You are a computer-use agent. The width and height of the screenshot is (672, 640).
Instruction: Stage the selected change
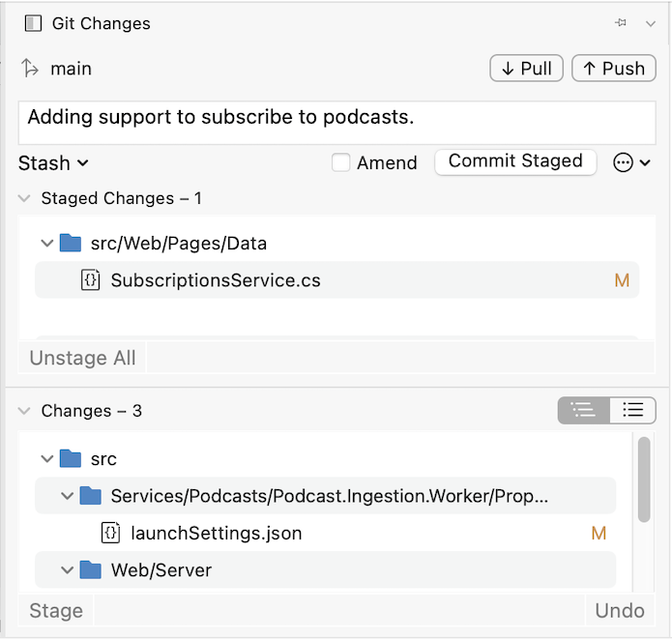point(56,610)
